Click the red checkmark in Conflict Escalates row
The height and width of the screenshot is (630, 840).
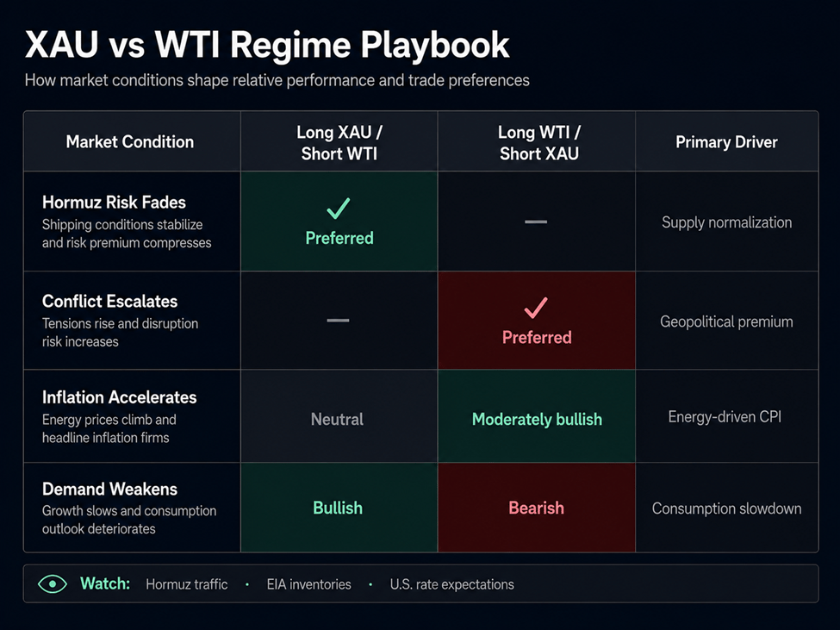pos(536,308)
